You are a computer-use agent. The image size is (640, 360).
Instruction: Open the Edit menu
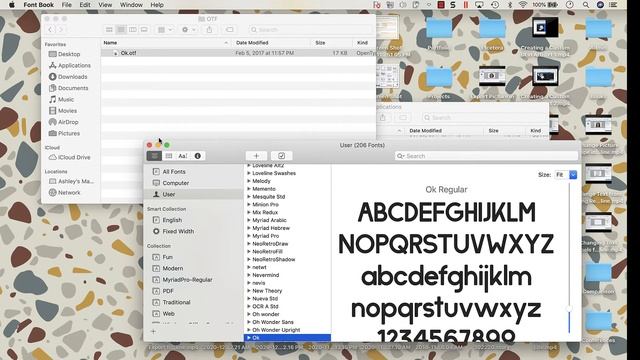click(x=85, y=5)
